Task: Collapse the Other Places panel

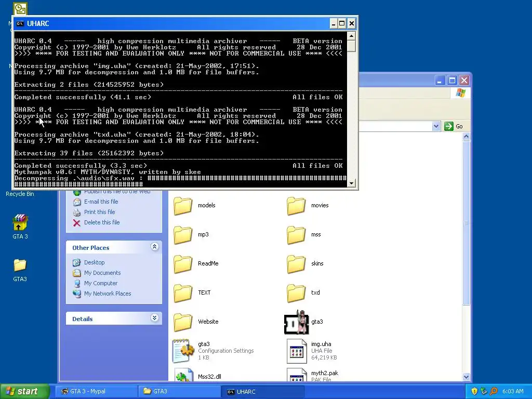Action: [x=154, y=247]
